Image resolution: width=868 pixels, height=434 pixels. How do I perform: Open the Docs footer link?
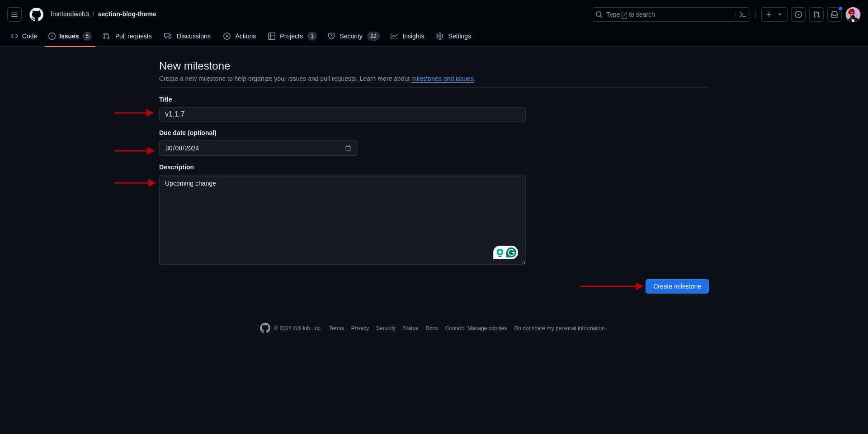(x=432, y=328)
